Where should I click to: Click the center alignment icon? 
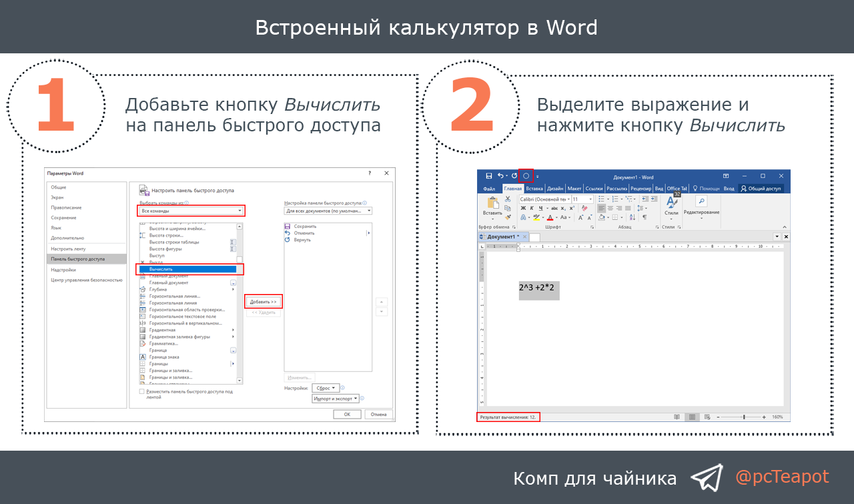point(610,208)
